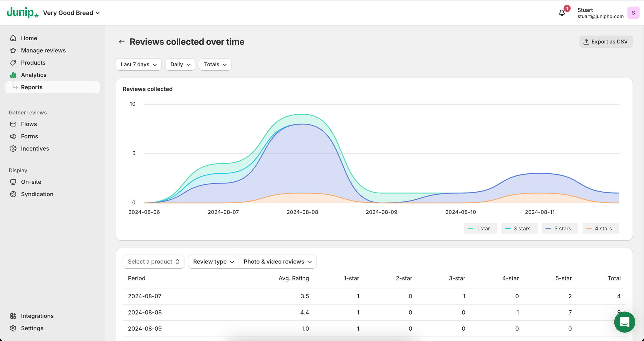644x341 pixels.
Task: Toggle the 3 stars legend series
Action: coord(519,228)
